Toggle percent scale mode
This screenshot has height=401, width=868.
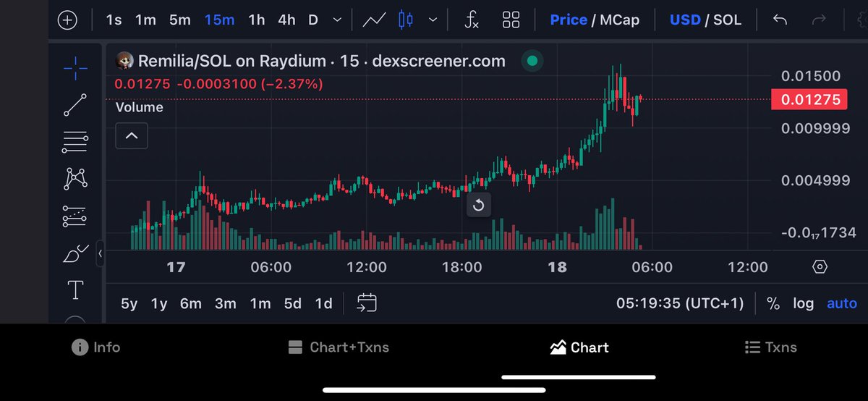[773, 303]
